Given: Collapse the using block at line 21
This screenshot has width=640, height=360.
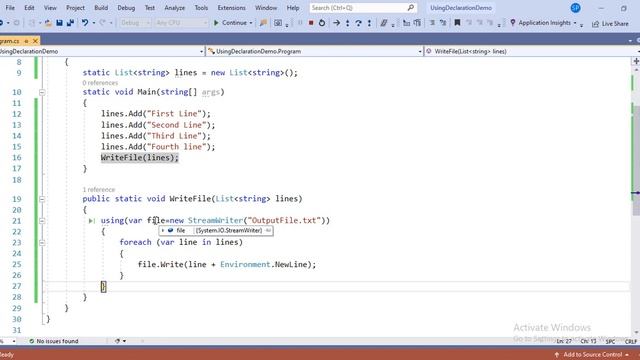Looking at the screenshot, I should [x=42, y=221].
